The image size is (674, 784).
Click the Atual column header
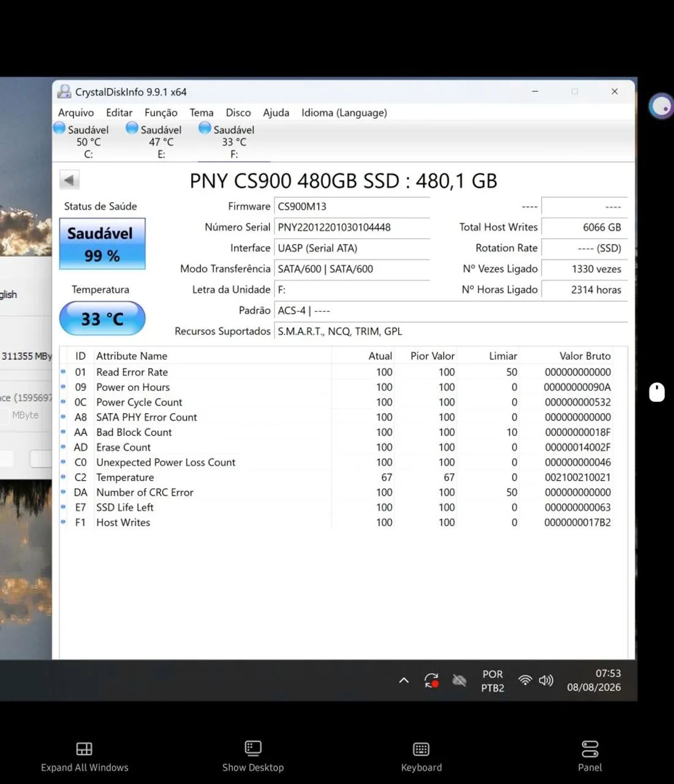pyautogui.click(x=380, y=356)
